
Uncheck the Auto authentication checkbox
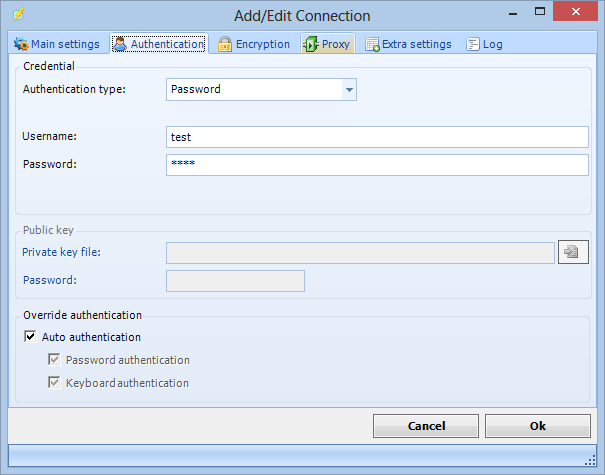(30, 337)
